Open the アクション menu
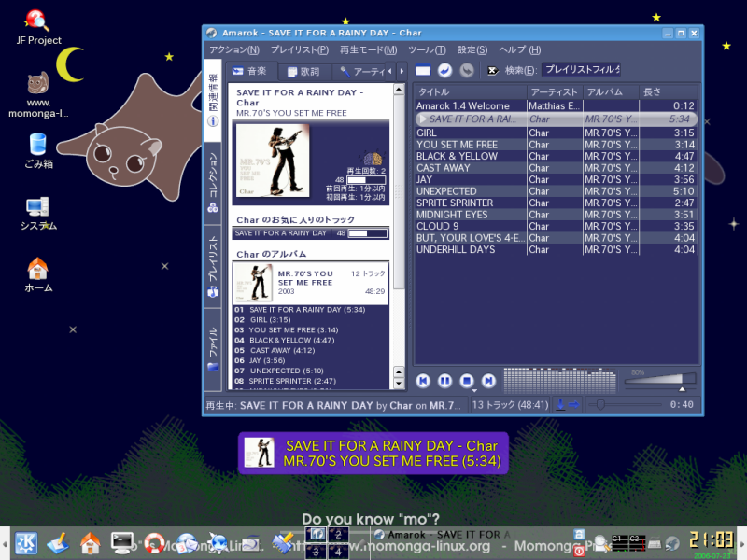 pyautogui.click(x=234, y=50)
